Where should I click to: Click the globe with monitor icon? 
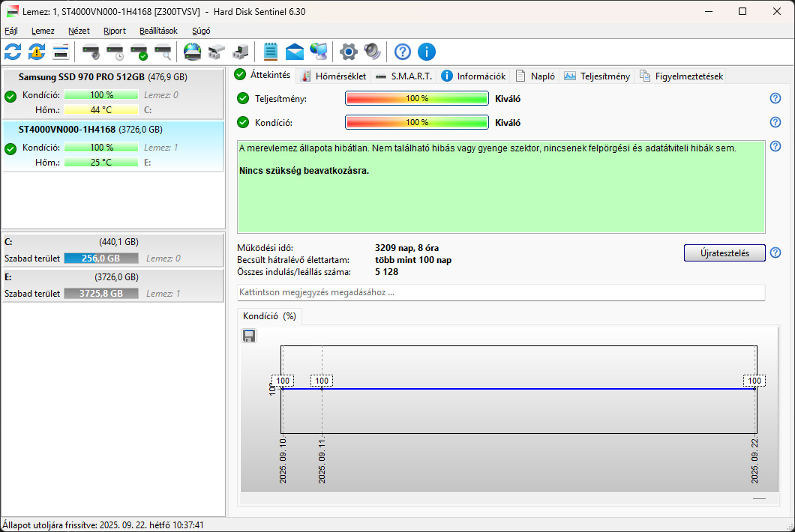[x=319, y=52]
